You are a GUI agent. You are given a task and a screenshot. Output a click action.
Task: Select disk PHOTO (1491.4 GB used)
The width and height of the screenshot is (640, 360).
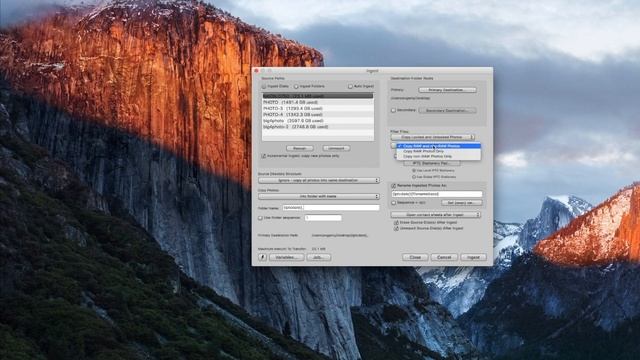[x=318, y=102]
